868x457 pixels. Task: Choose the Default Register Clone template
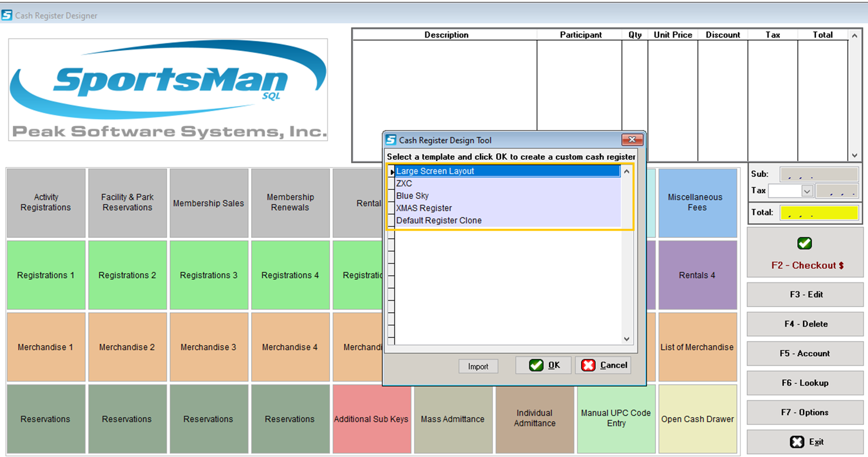(438, 220)
